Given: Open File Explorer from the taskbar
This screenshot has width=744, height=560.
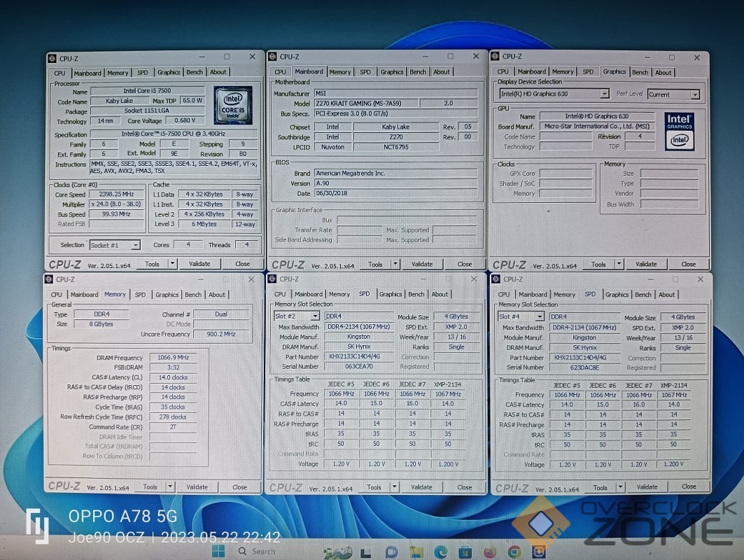Looking at the screenshot, I should (416, 552).
